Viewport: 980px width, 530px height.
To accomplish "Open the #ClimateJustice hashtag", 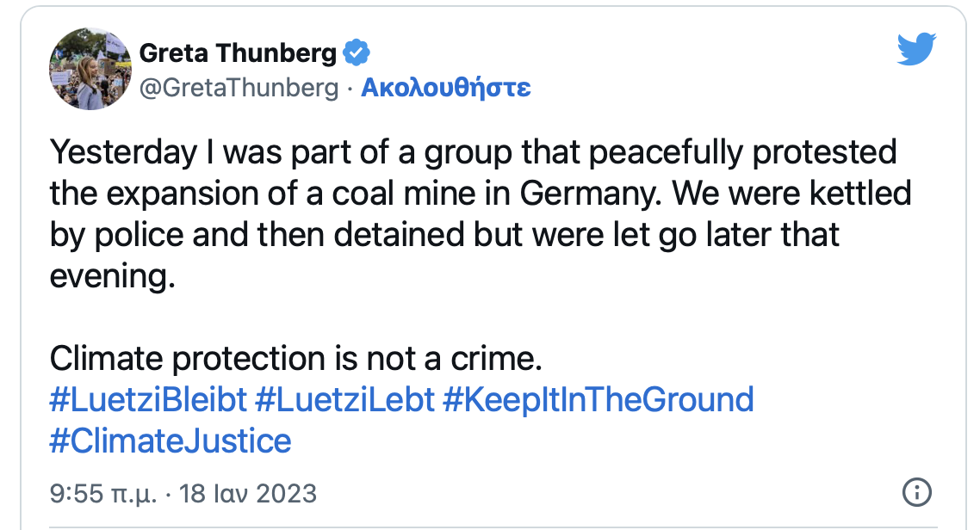I will pos(171,441).
